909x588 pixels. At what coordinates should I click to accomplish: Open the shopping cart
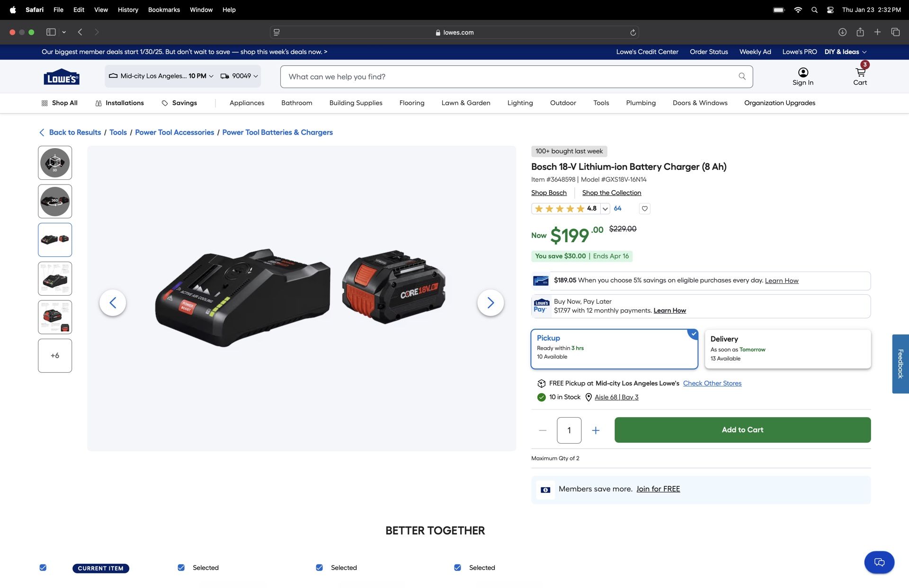tap(860, 76)
